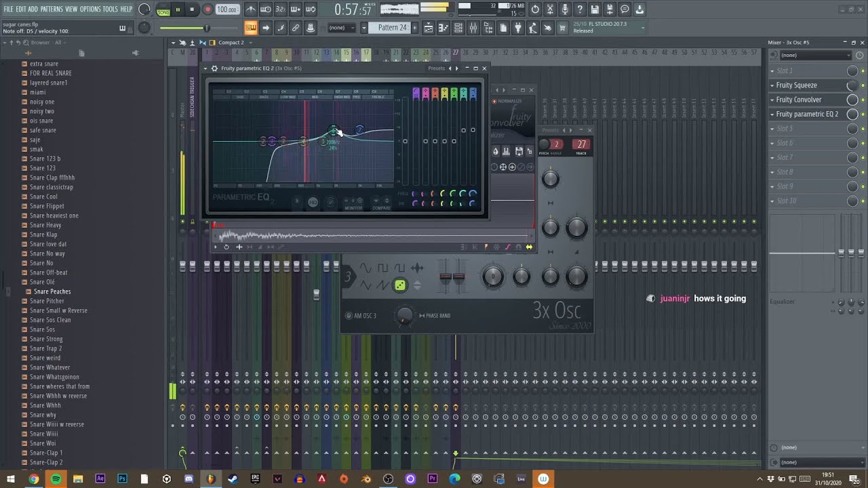Click the wait for input icon

tap(266, 9)
